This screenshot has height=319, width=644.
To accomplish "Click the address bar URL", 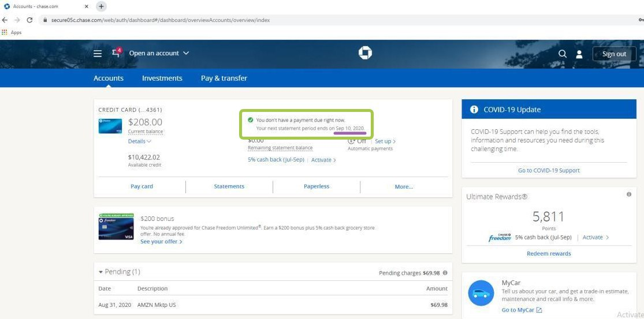I will tap(160, 20).
